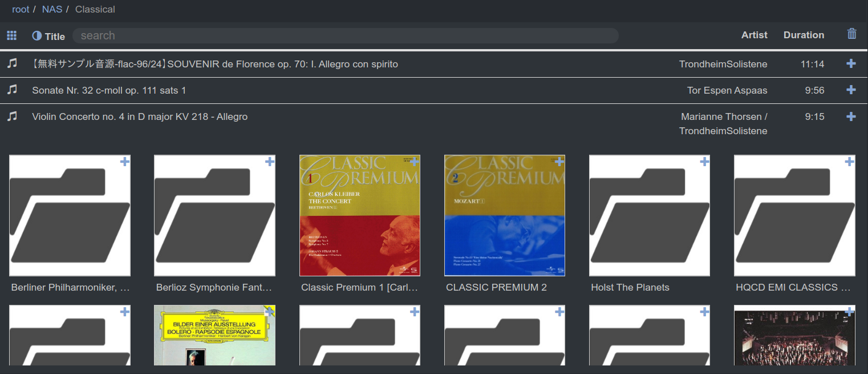Screen dimensions: 868x374
Task: Click music note icon of SOUVENIR de Florence
Action: pos(12,63)
